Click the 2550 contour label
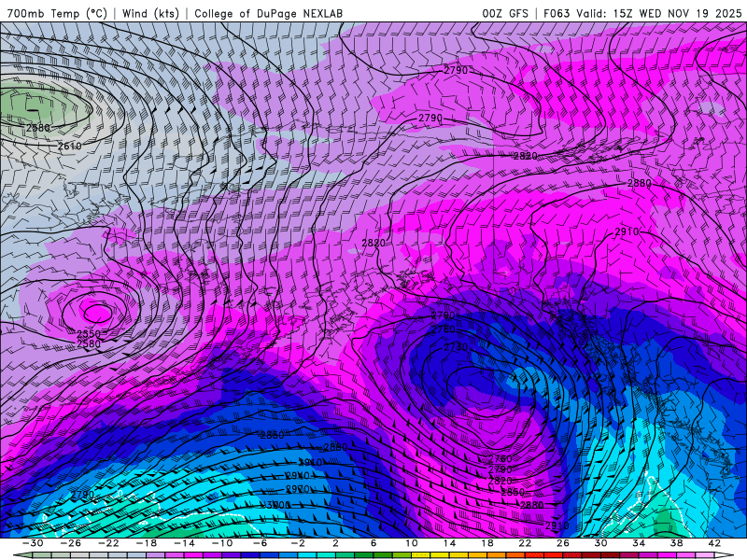This screenshot has width=747, height=560. tap(89, 334)
